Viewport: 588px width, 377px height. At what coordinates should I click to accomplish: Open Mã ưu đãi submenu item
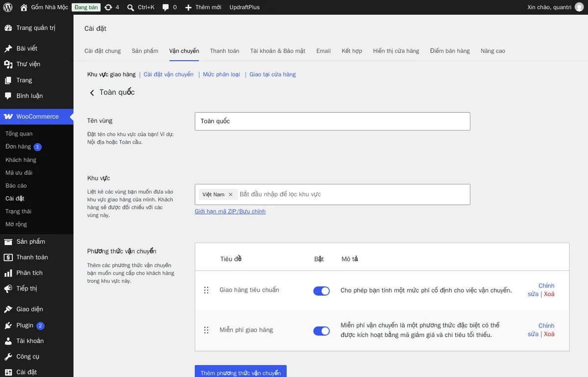[x=19, y=173]
